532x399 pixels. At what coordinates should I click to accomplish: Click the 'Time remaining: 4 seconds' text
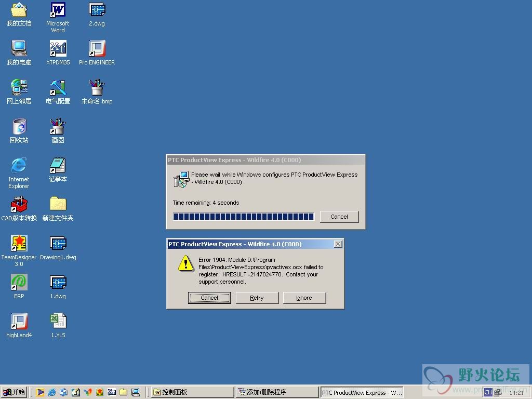point(206,203)
